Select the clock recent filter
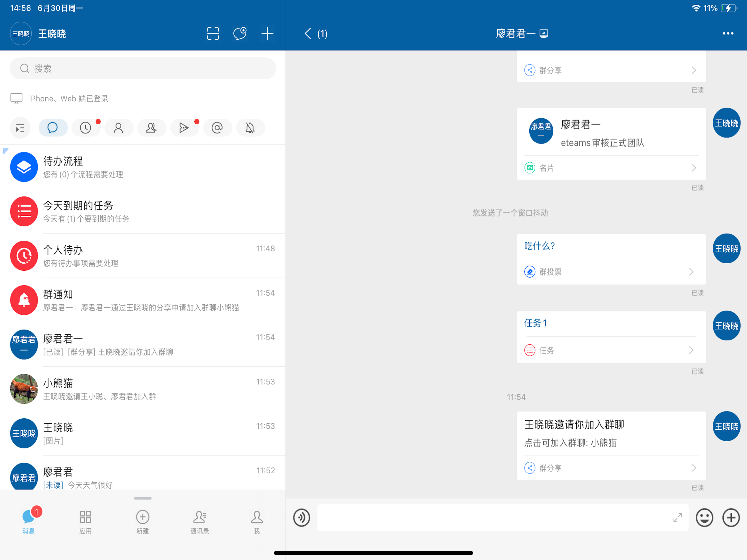This screenshot has width=747, height=560. point(86,128)
